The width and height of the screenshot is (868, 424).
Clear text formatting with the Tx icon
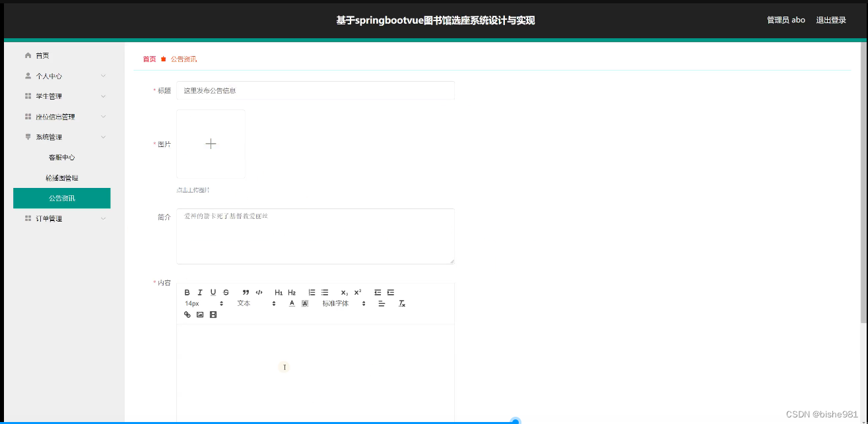pyautogui.click(x=401, y=303)
